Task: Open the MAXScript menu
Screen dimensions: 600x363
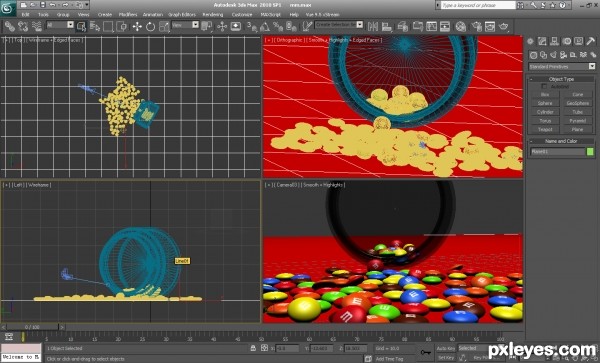Action: (271, 15)
